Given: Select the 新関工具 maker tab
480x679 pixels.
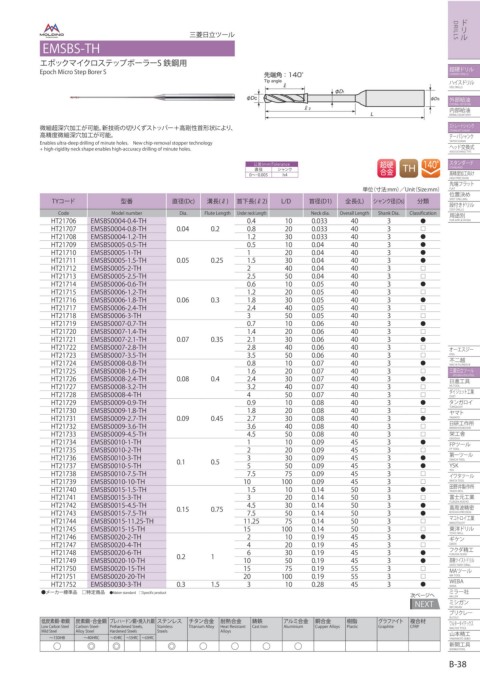Looking at the screenshot, I should click(463, 645).
